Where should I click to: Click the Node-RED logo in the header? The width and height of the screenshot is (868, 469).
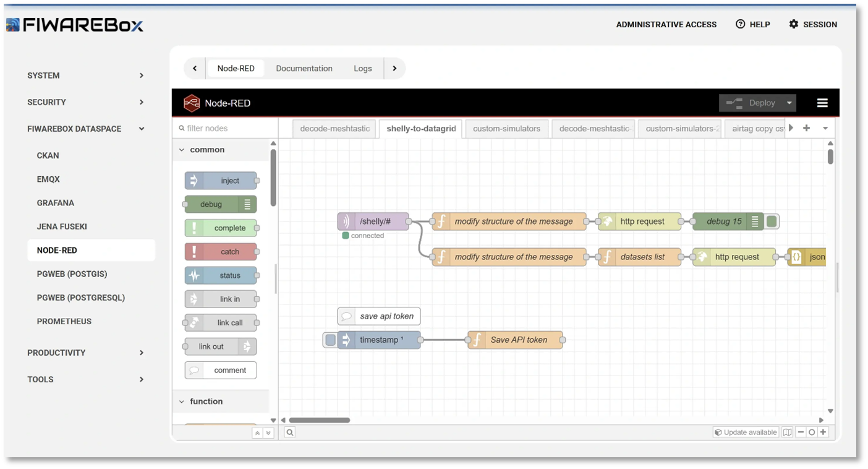[192, 103]
